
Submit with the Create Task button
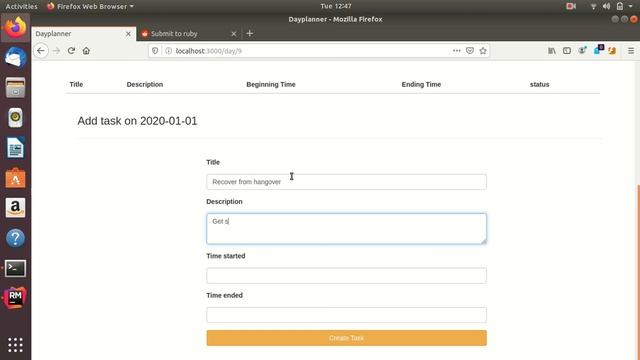point(346,338)
